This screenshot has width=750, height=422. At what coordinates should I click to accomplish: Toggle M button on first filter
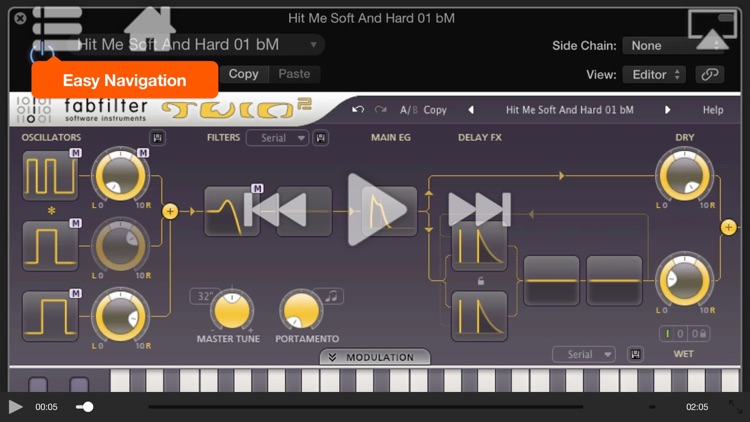pyautogui.click(x=257, y=189)
